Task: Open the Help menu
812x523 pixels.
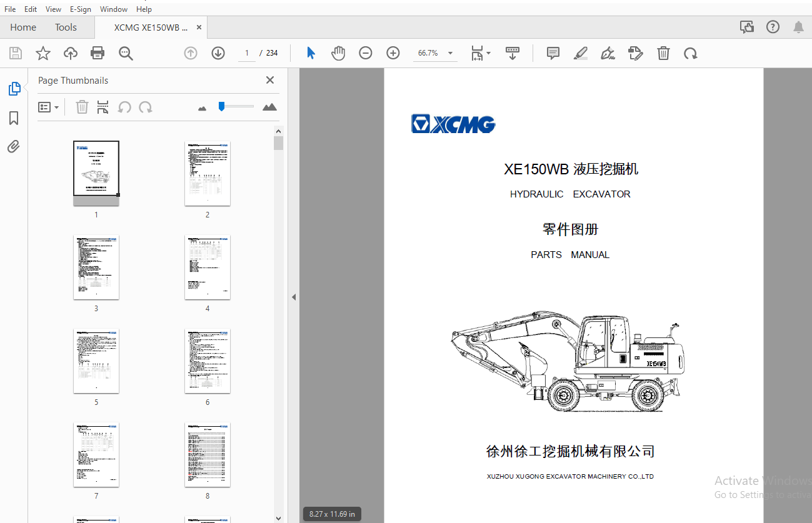Action: pos(144,9)
